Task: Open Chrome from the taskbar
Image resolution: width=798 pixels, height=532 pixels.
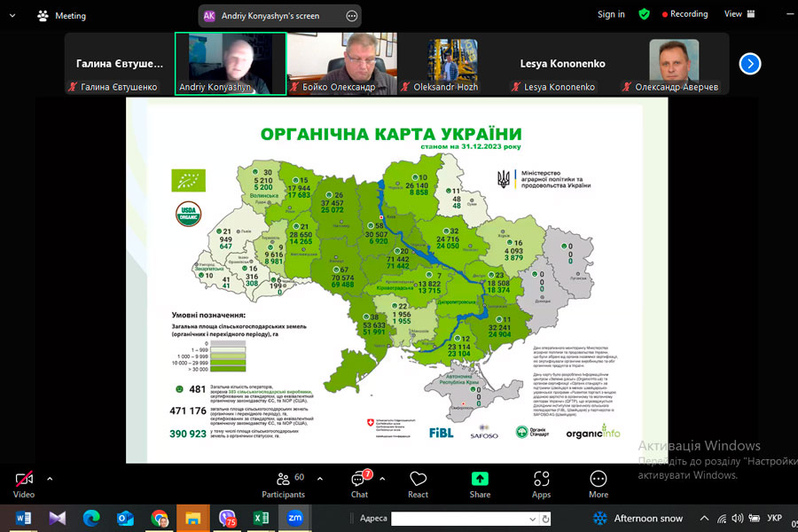Action: [x=160, y=518]
